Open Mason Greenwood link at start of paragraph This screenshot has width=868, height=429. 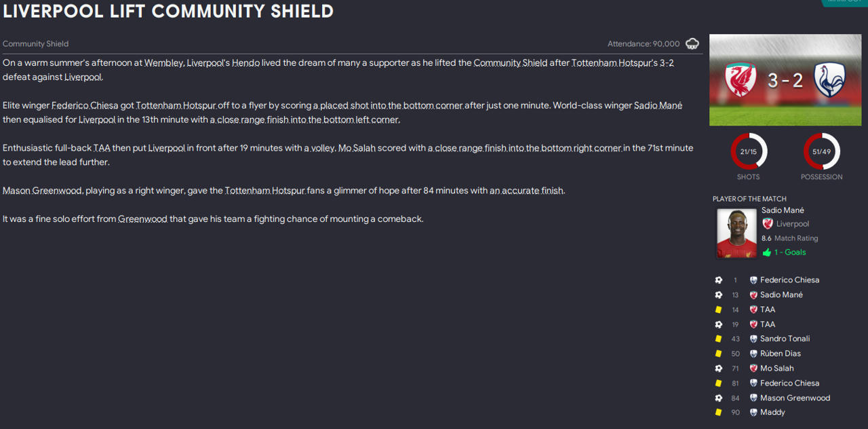click(42, 191)
